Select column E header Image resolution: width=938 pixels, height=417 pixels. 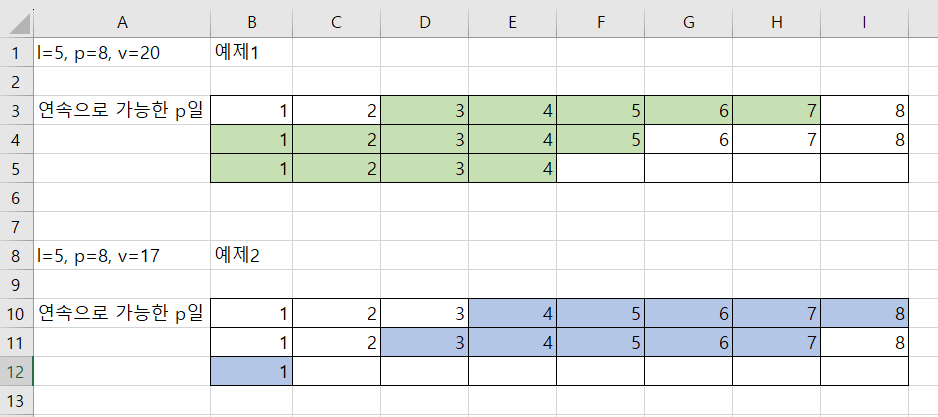(513, 23)
